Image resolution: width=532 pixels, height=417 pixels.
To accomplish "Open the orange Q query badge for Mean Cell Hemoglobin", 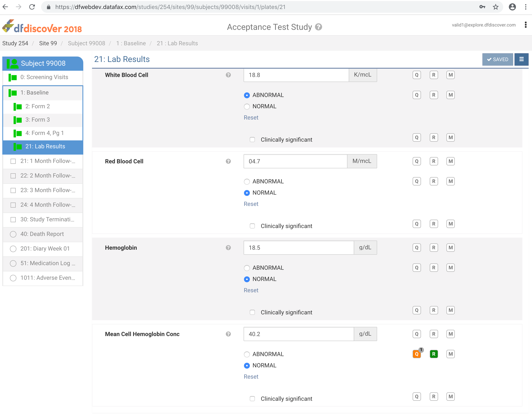I will [416, 354].
